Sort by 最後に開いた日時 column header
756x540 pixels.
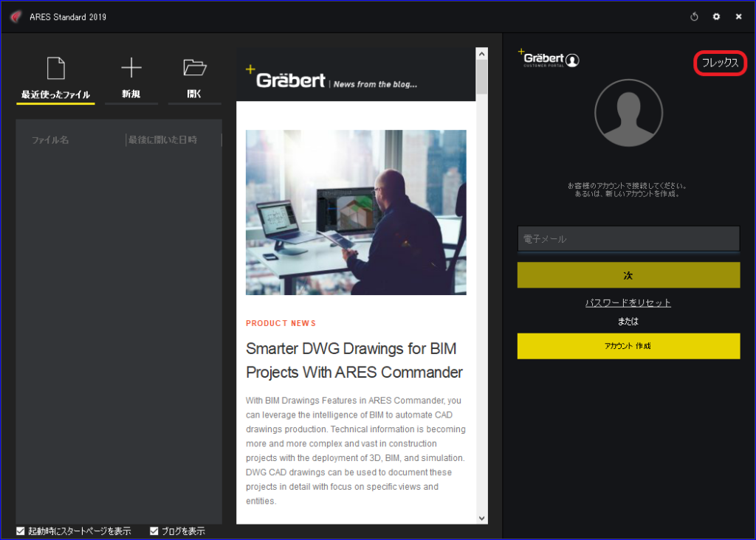pos(162,139)
